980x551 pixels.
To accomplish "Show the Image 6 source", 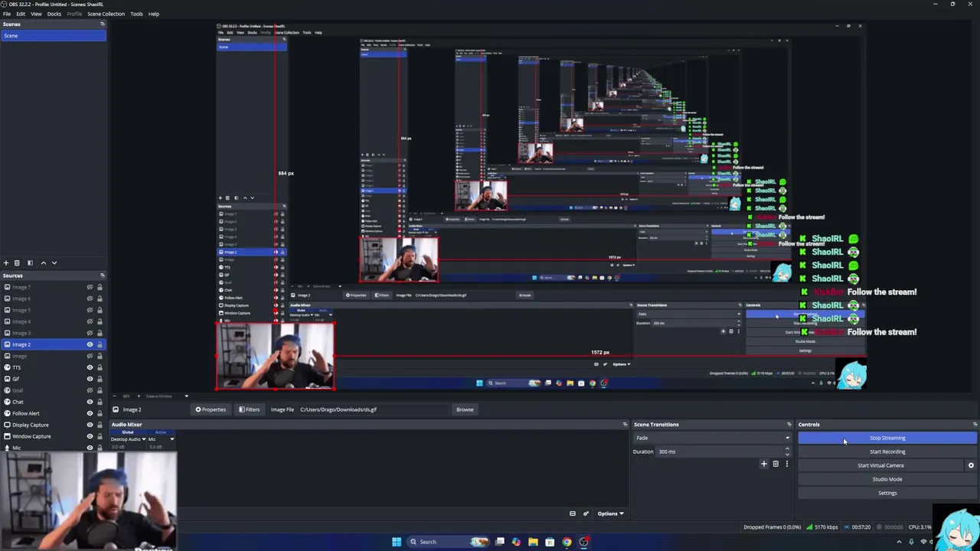I will pos(90,298).
